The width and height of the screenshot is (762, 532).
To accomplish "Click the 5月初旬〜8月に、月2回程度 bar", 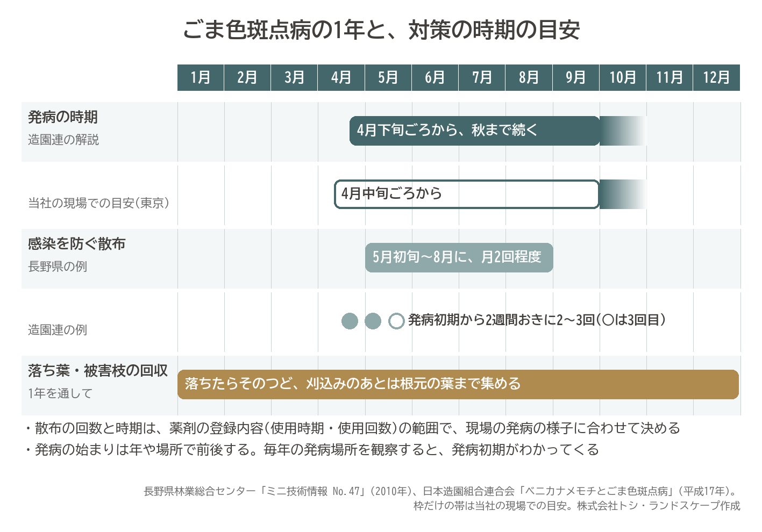I will coord(459,257).
